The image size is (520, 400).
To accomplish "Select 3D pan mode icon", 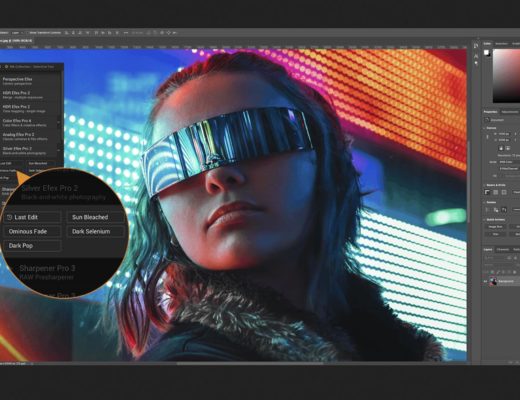I will coord(162,33).
